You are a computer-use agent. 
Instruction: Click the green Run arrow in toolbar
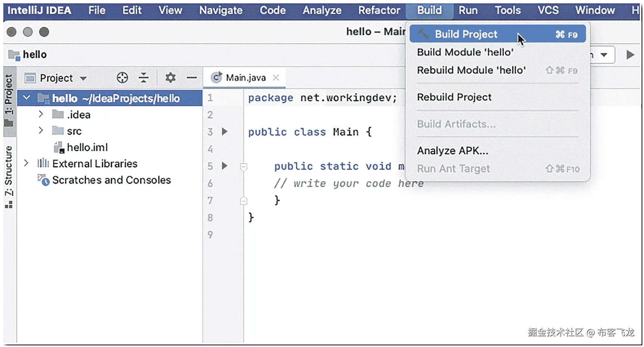[x=630, y=55]
